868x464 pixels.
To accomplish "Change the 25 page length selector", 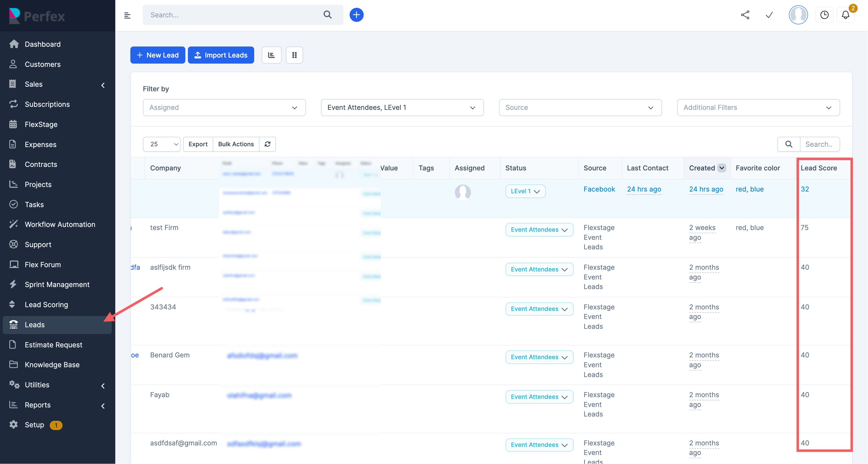I will (161, 144).
